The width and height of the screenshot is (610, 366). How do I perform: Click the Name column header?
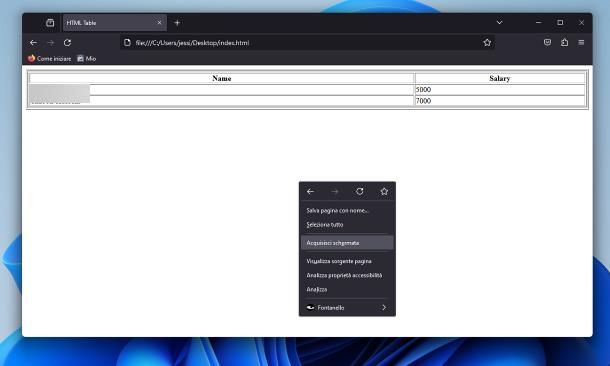coord(222,78)
